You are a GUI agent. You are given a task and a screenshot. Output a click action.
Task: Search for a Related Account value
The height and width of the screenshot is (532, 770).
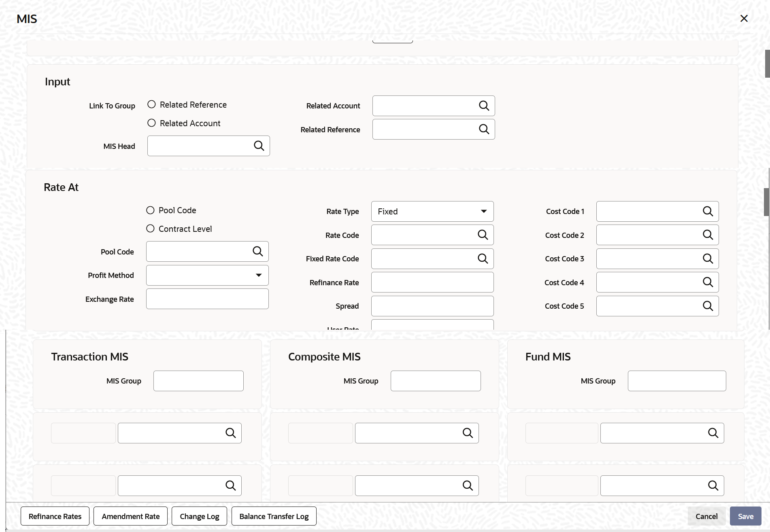(x=484, y=106)
